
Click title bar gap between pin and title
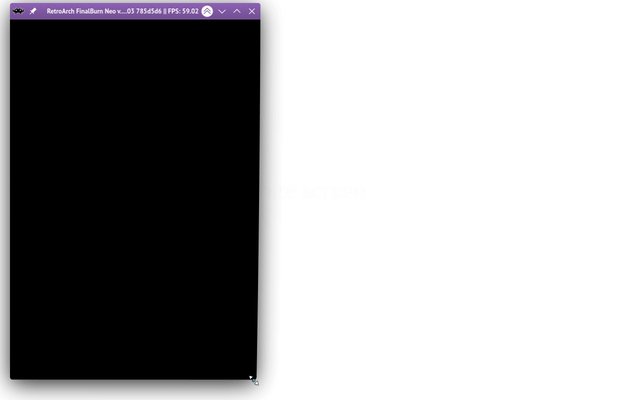[41, 11]
